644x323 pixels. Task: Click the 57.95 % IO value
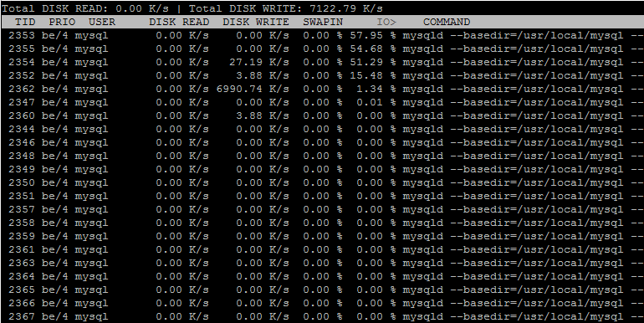373,35
